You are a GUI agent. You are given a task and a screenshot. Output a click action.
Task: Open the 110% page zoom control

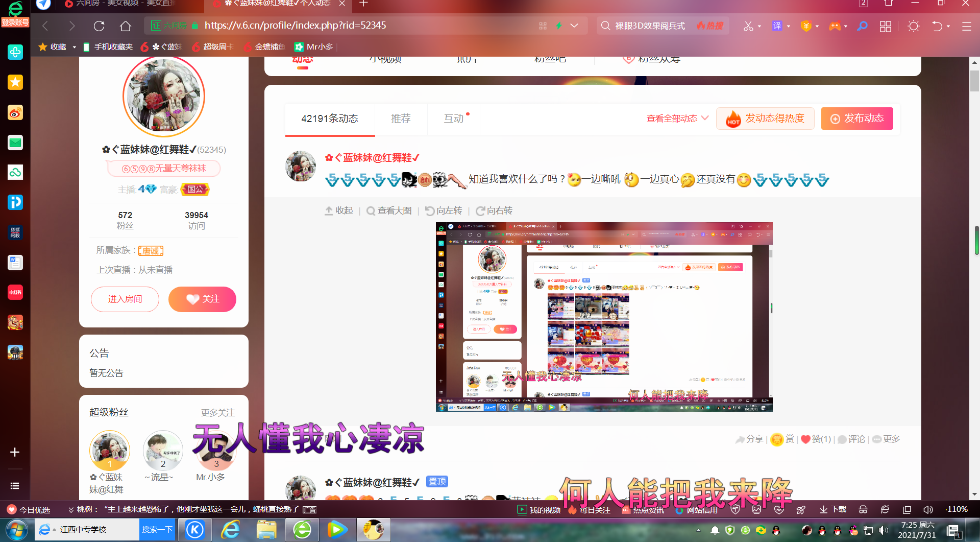click(957, 509)
